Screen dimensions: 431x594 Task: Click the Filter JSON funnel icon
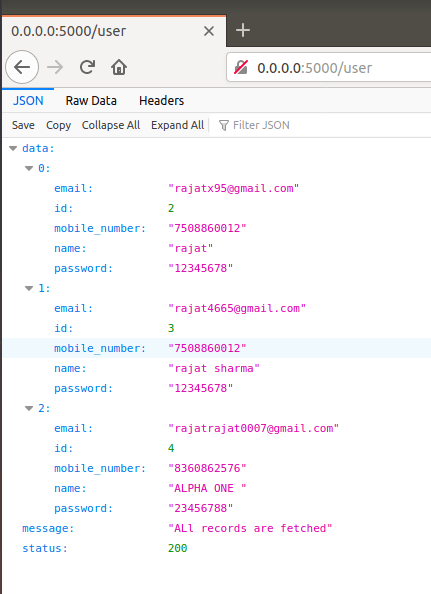tap(224, 125)
